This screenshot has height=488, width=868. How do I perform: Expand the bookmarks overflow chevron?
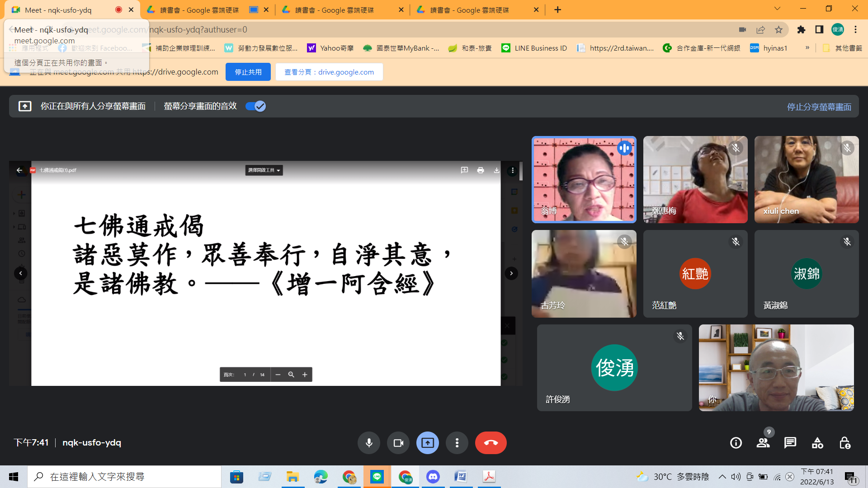point(807,48)
